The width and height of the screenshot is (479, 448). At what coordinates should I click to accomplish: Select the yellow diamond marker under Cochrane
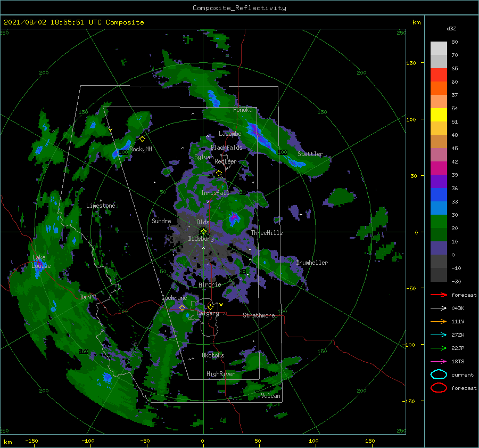click(183, 308)
